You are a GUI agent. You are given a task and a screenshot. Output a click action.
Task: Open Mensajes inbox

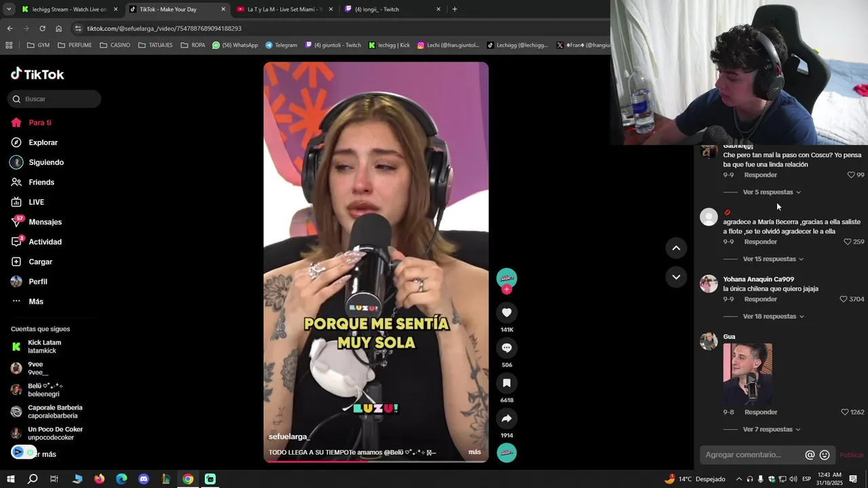[x=37, y=222]
